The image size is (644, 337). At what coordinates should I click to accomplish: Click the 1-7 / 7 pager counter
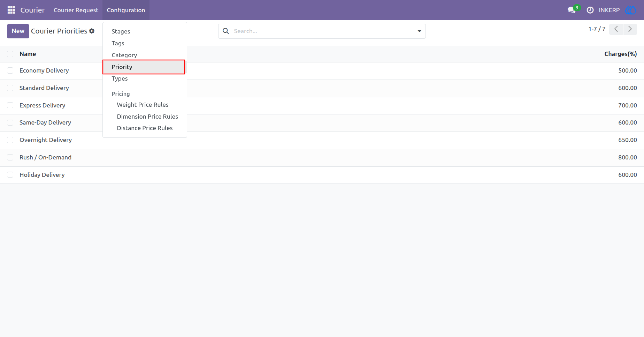click(597, 29)
